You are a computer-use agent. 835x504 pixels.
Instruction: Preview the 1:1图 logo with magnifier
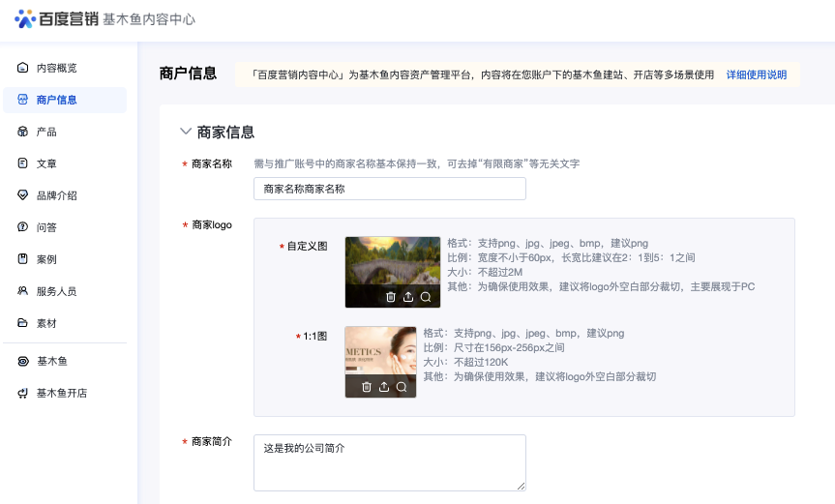click(402, 387)
